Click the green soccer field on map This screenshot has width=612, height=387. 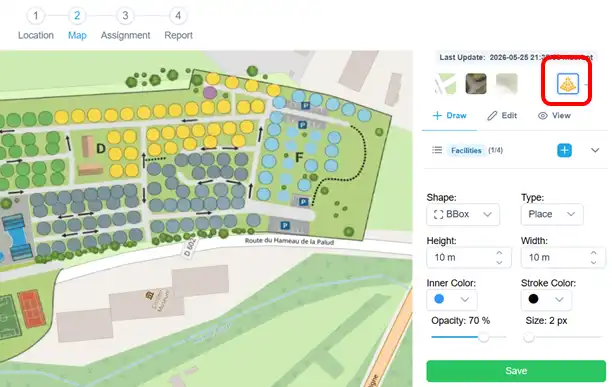tap(9, 317)
